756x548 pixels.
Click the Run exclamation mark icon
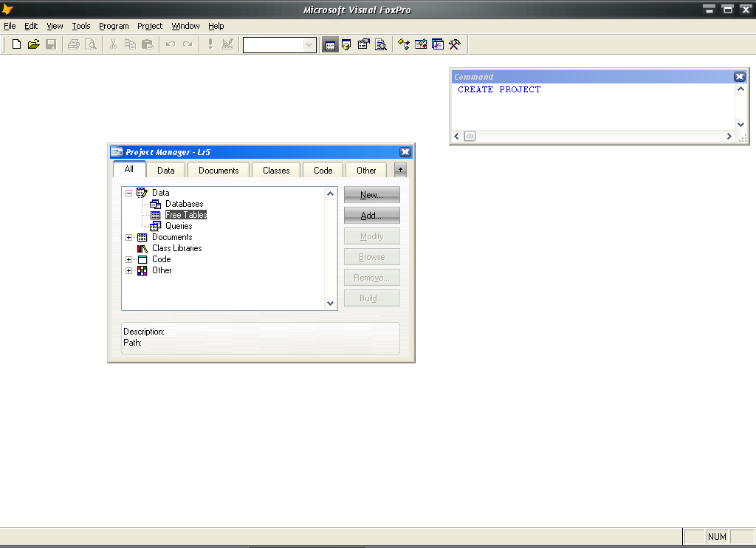pyautogui.click(x=210, y=44)
